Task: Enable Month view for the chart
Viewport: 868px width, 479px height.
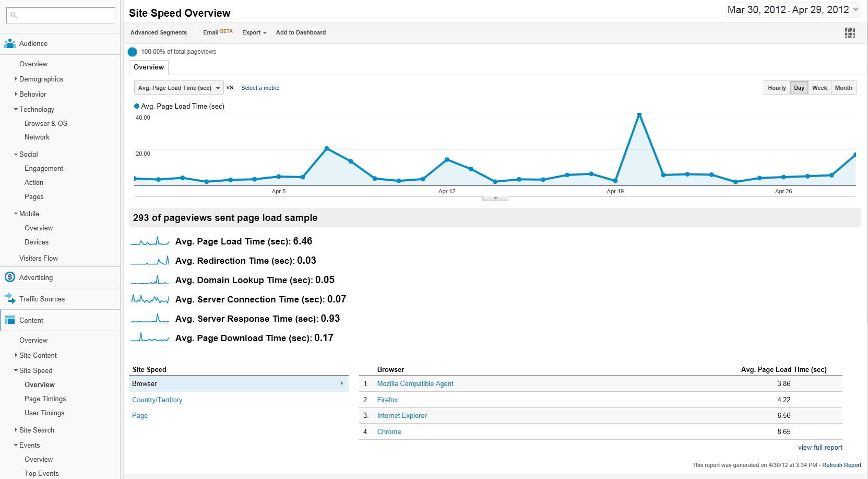Action: [843, 87]
